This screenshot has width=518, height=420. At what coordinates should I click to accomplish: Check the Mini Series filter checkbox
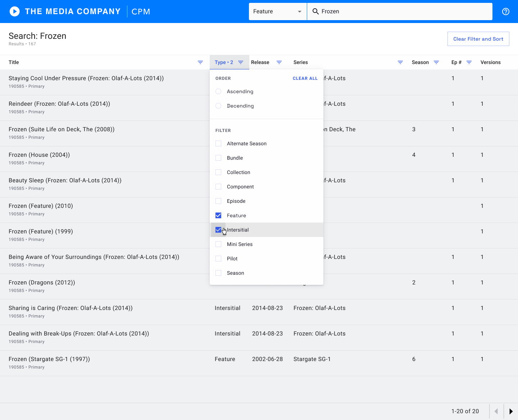click(x=218, y=244)
